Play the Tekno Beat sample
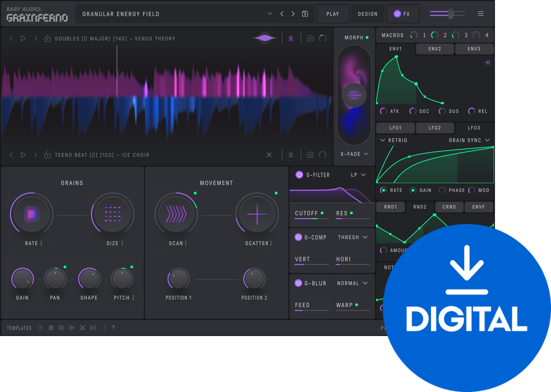 point(23,155)
